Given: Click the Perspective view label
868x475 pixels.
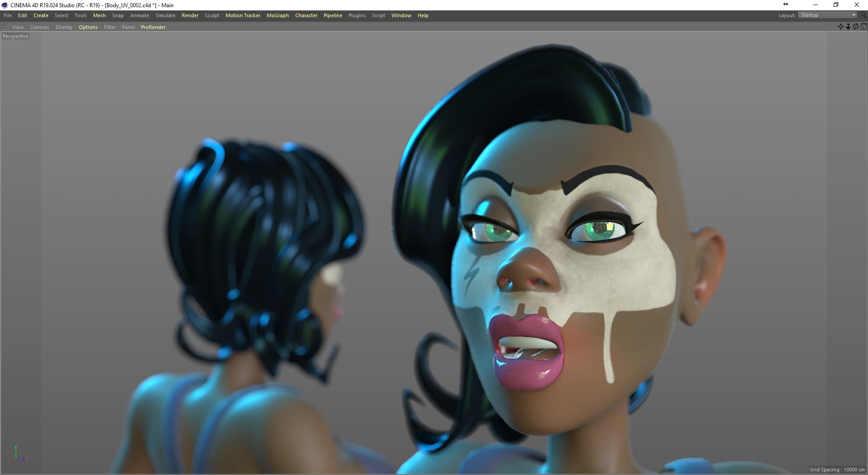Looking at the screenshot, I should pyautogui.click(x=16, y=36).
